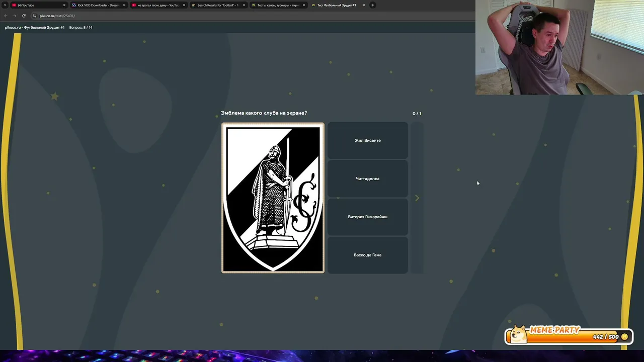Open the Search Results for 'football' tab
Viewport: 644px width, 362px height.
coord(218,5)
